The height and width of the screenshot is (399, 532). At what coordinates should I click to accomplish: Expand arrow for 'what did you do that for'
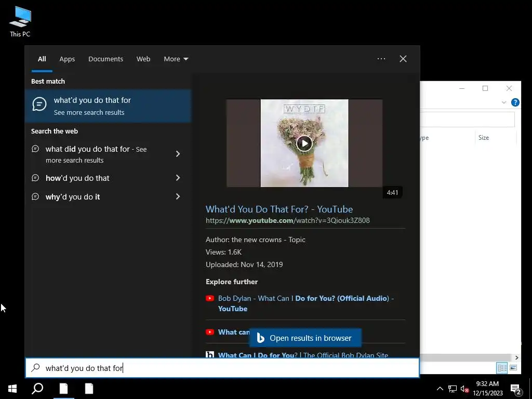coord(178,154)
